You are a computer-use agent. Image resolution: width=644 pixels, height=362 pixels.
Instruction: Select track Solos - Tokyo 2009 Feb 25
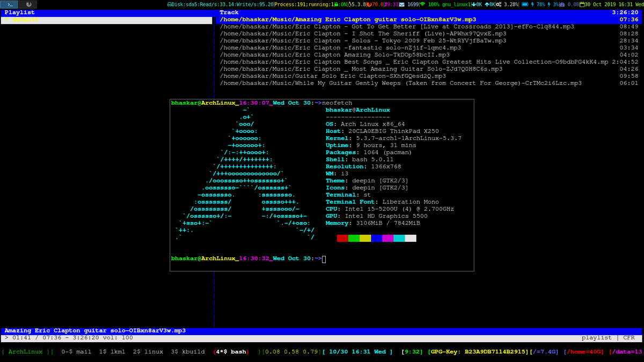point(428,40)
